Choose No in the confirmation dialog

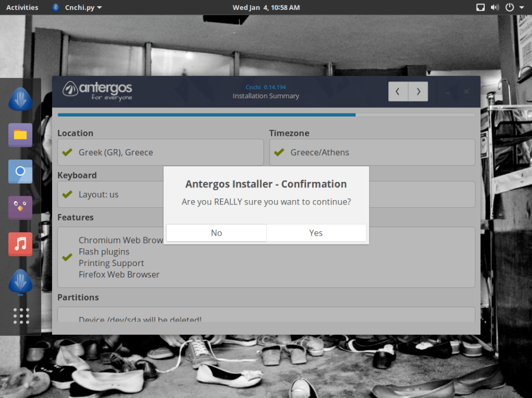[216, 233]
